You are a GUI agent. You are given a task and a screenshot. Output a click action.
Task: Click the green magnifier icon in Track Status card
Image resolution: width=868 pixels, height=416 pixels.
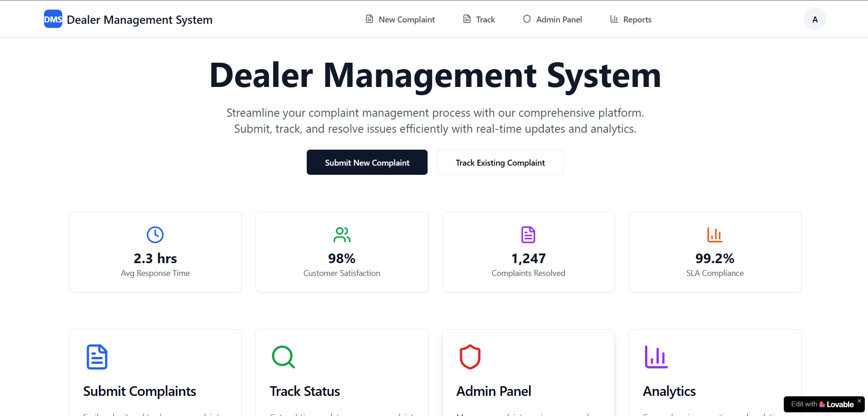click(x=283, y=357)
